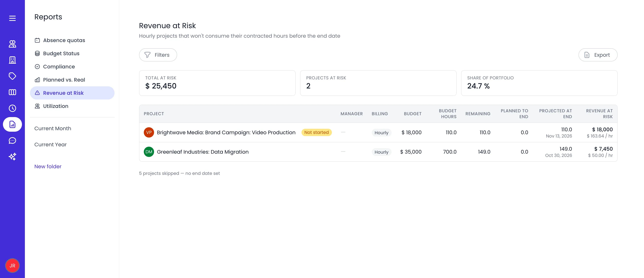
Task: Open the Filters button
Action: click(x=158, y=55)
